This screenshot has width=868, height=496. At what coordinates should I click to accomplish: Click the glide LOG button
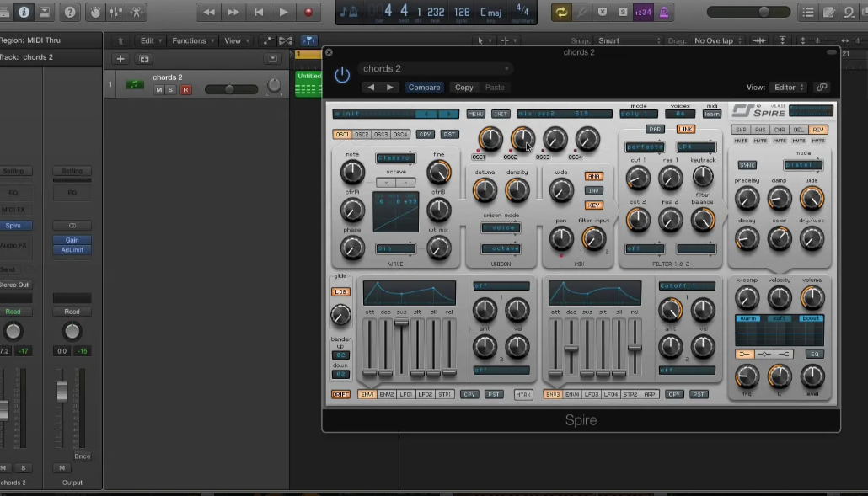(340, 292)
